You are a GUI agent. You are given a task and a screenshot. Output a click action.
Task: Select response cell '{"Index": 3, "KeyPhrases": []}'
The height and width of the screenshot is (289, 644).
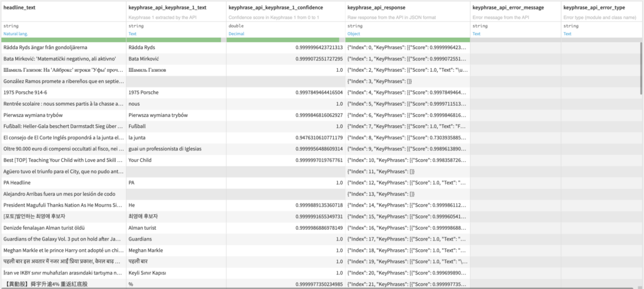[x=408, y=81]
